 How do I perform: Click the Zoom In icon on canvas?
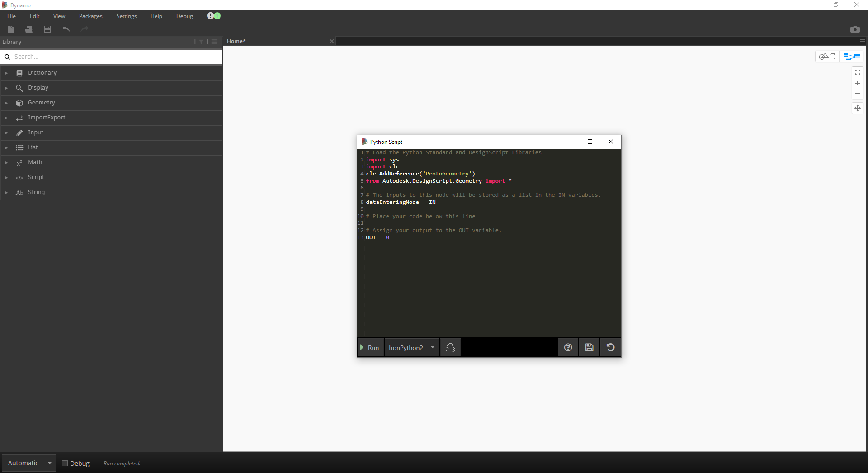coord(857,83)
